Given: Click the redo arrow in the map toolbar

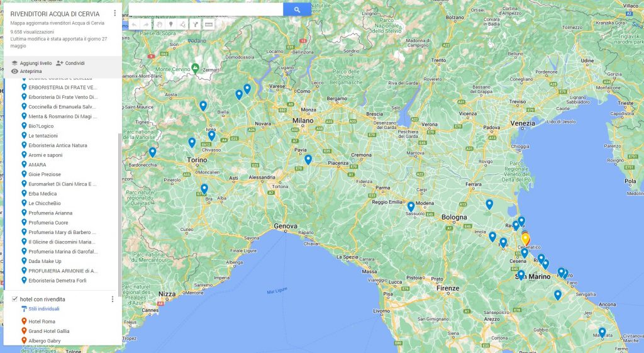Looking at the screenshot, I should click(x=146, y=25).
